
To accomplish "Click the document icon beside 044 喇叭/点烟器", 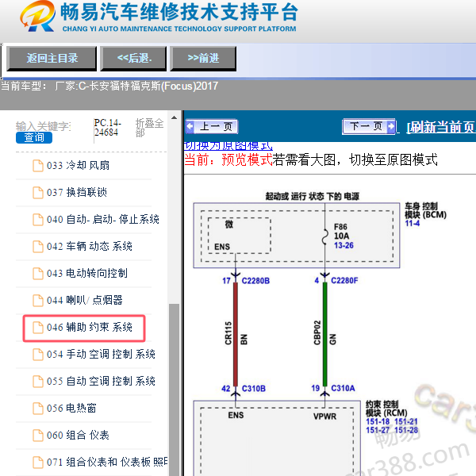I will 38,301.
